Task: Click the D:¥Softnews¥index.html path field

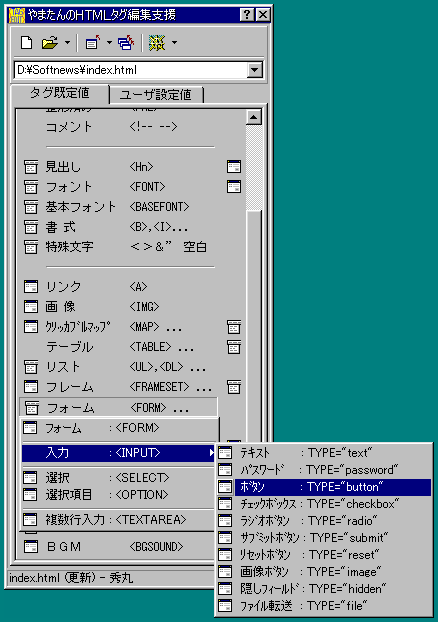Action: click(131, 70)
